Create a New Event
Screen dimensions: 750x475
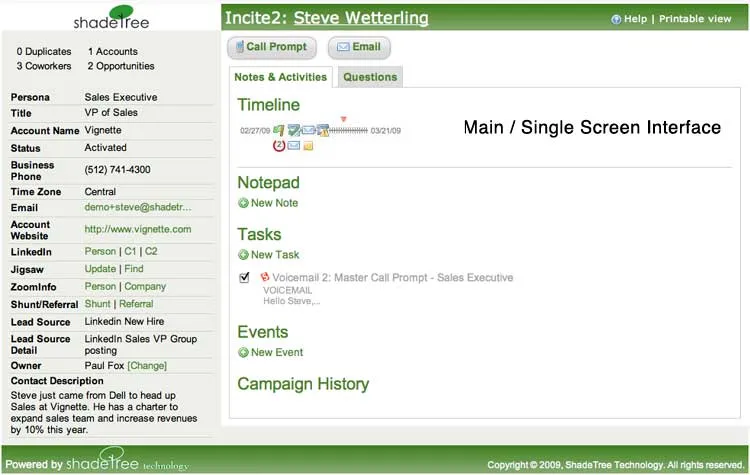pos(277,353)
